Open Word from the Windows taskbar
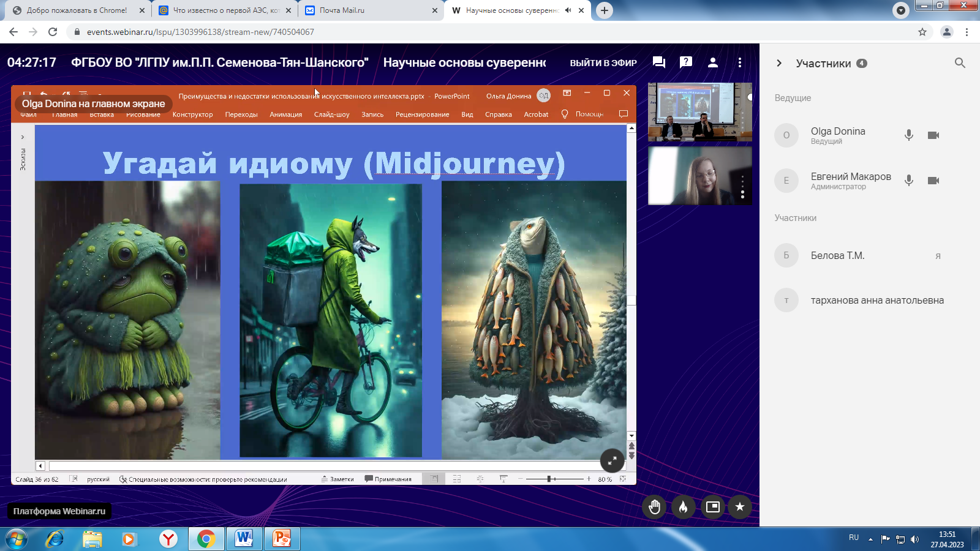 coord(244,539)
